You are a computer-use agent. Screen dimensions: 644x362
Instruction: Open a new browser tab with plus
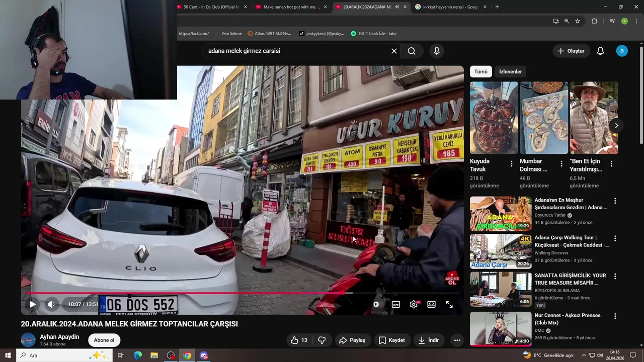pyautogui.click(x=497, y=7)
